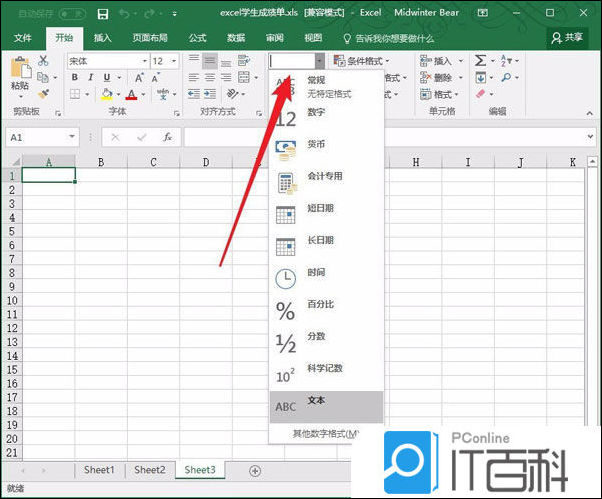
Task: Click the Center alignment icon
Action: pos(210,78)
